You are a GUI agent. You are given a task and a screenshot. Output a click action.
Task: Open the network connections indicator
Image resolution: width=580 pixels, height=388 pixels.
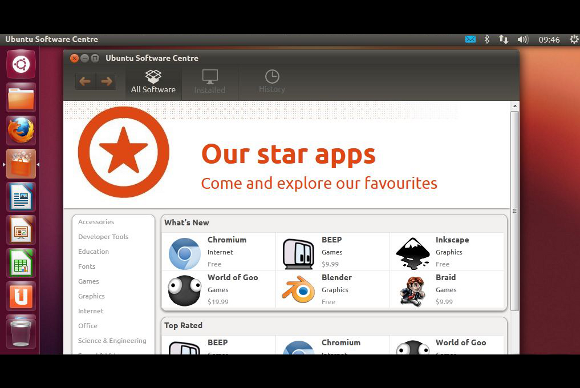tap(503, 39)
